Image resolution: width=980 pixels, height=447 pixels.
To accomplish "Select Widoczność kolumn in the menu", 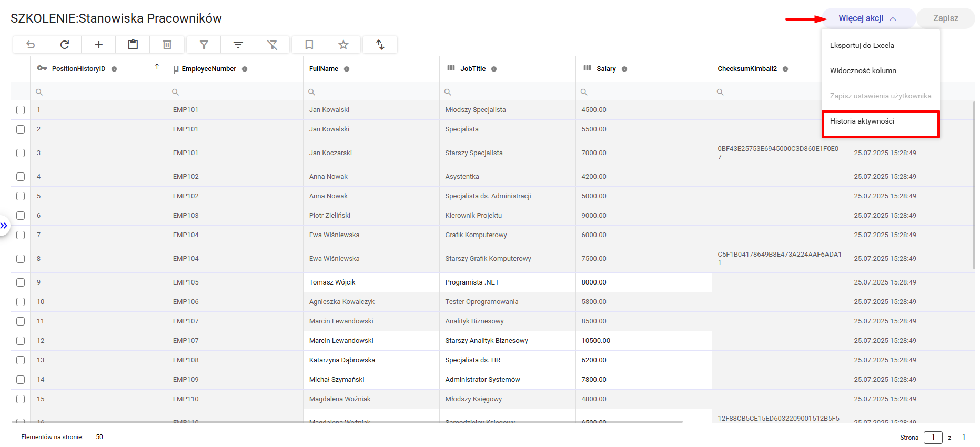I will pos(863,70).
